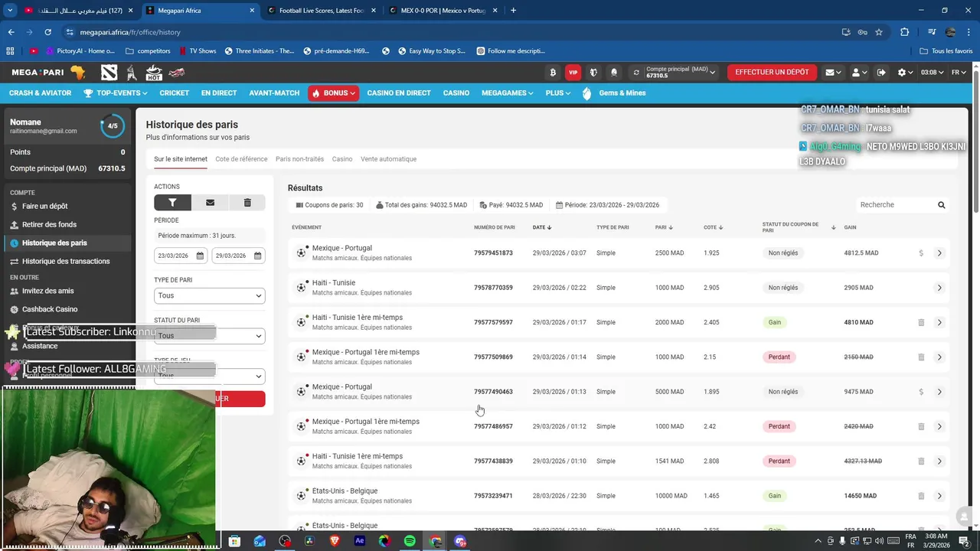The height and width of the screenshot is (551, 980).
Task: Click the MegaPari logo
Action: 48,72
